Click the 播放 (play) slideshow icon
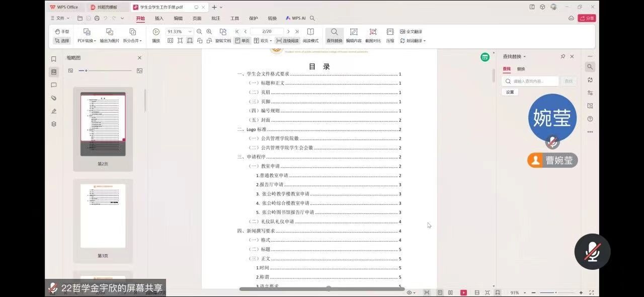The width and height of the screenshot is (644, 297). point(156,32)
